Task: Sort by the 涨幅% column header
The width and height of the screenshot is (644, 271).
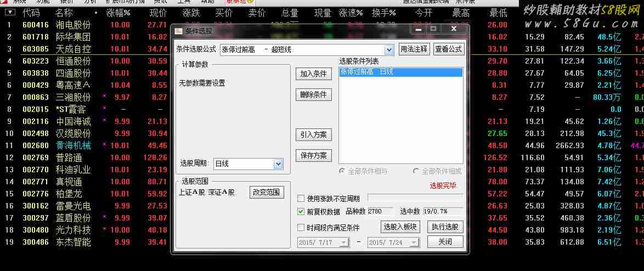Action: (118, 13)
